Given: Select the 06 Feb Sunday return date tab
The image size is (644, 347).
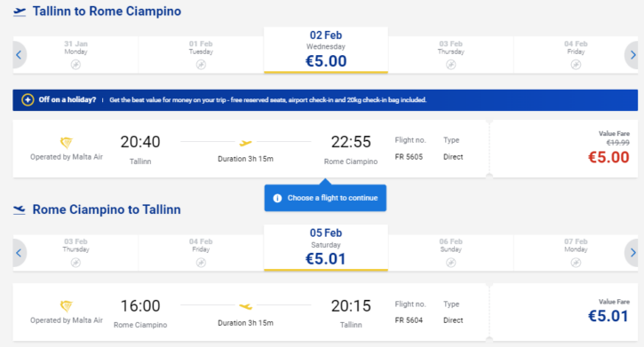Looking at the screenshot, I should pyautogui.click(x=450, y=253).
